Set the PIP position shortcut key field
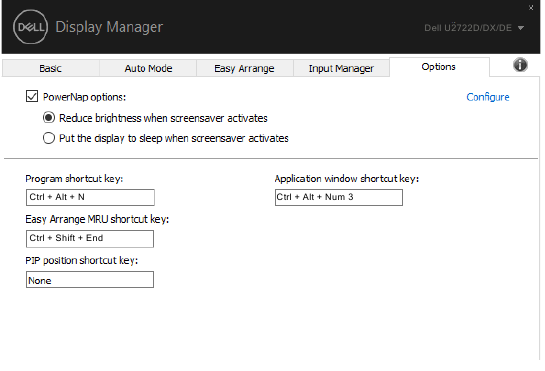The image size is (545, 371). point(90,280)
